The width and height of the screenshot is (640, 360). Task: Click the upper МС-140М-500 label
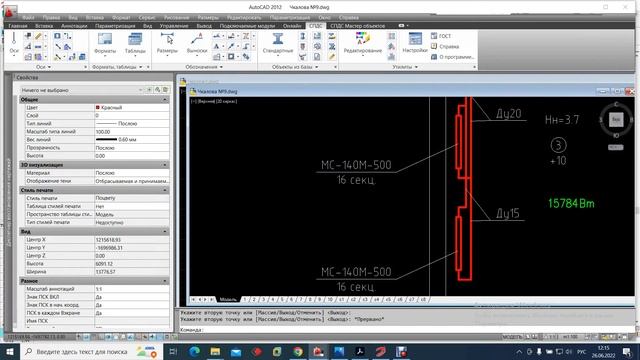(356, 165)
